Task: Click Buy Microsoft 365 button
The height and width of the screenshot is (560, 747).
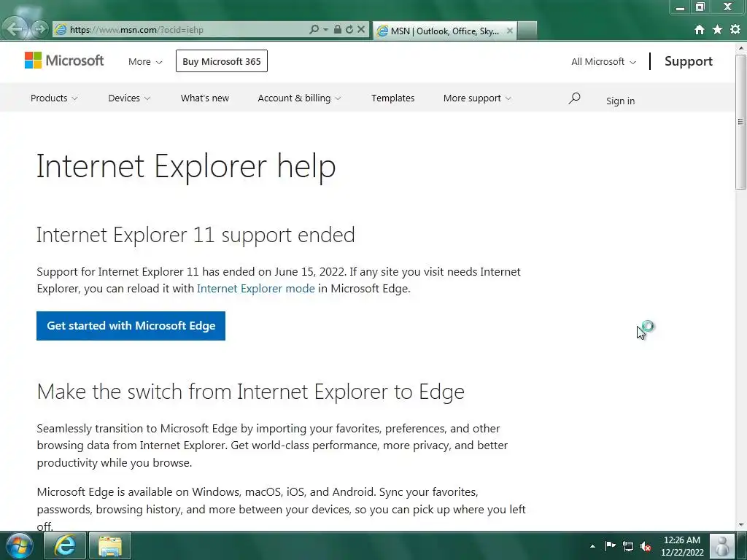Action: [222, 61]
